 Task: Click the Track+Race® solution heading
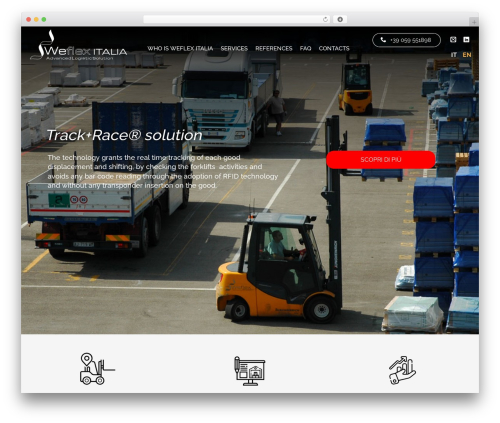pyautogui.click(x=124, y=135)
